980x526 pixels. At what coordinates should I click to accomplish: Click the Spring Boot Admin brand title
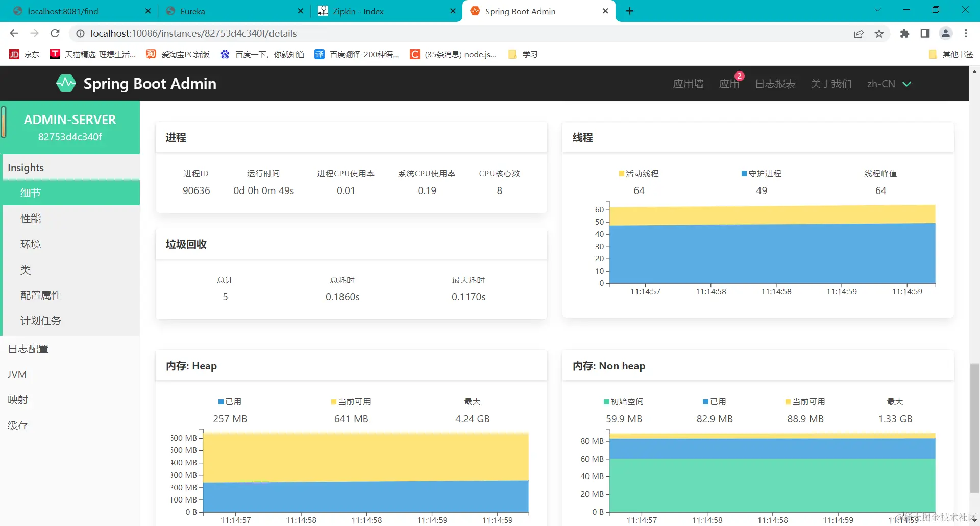pos(150,84)
